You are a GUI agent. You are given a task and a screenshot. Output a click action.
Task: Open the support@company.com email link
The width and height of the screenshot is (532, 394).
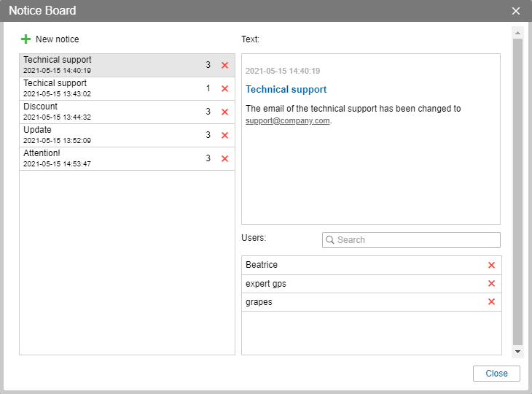coord(288,121)
